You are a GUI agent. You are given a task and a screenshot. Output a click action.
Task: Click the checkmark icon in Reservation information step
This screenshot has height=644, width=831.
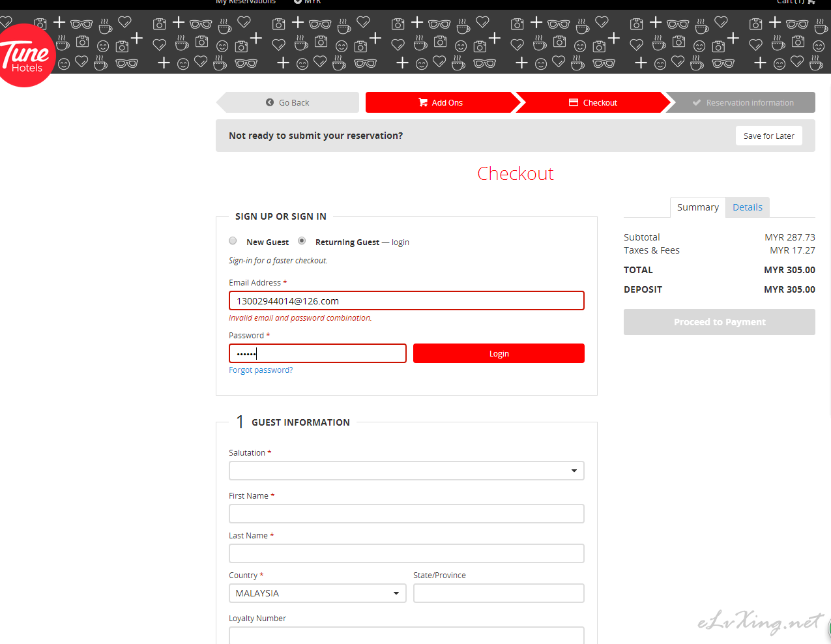[x=697, y=102]
